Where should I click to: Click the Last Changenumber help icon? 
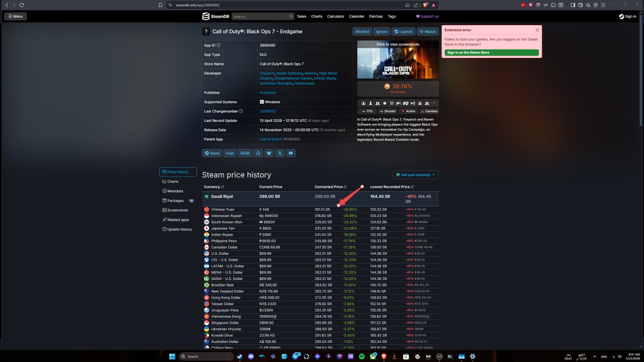click(x=241, y=111)
